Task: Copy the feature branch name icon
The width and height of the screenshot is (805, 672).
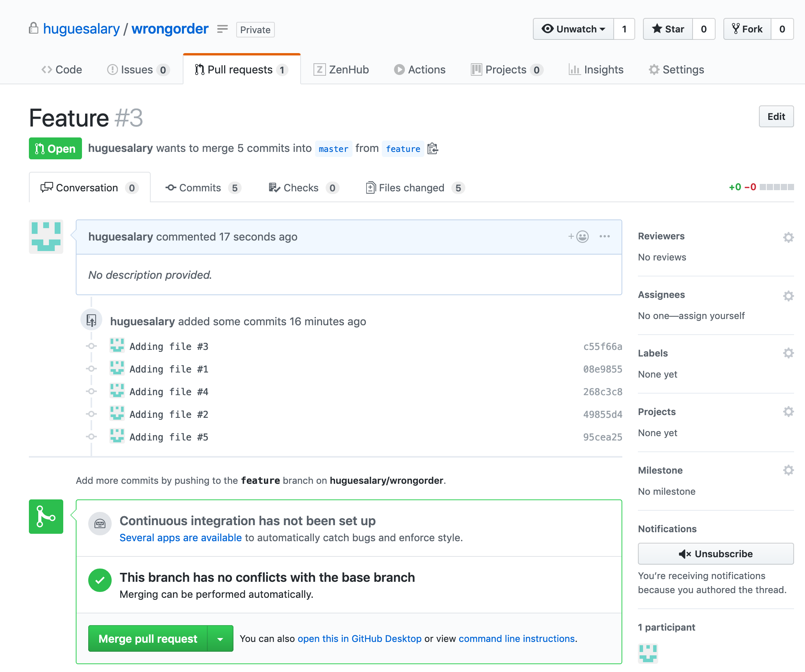Action: [x=433, y=148]
